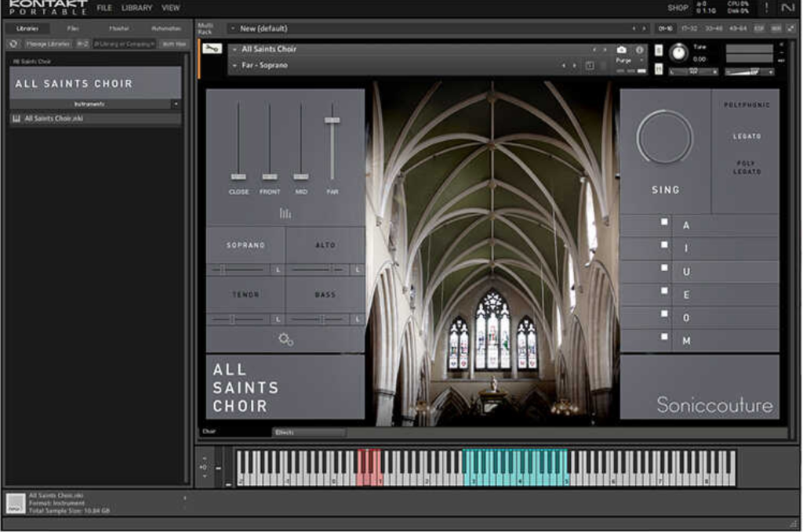This screenshot has height=532, width=803.
Task: Click the M mute button below solo
Action: 659,68
